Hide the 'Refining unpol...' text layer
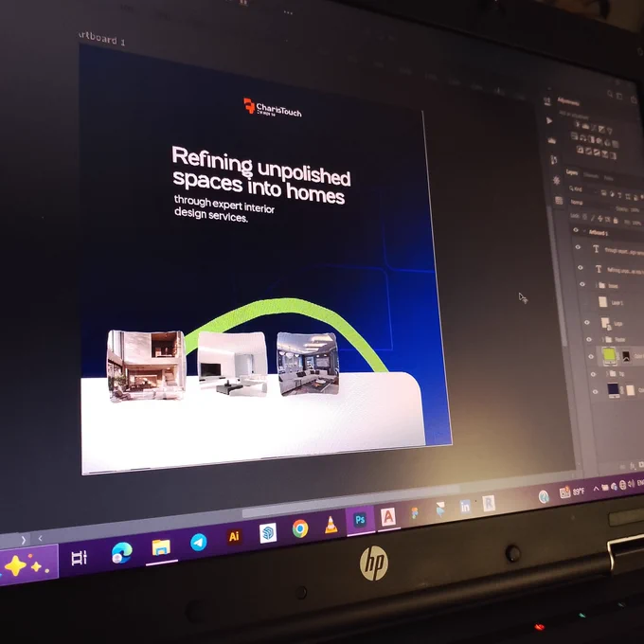 point(581,267)
